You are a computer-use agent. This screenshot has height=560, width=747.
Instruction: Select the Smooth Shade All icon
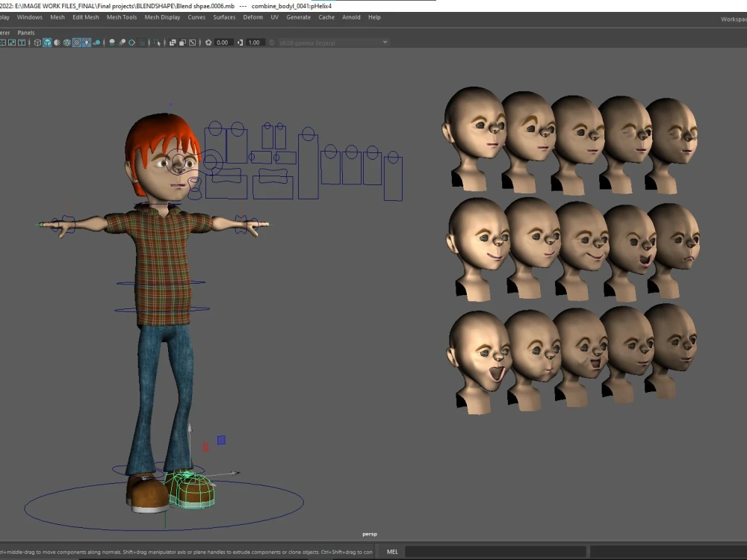pos(47,43)
